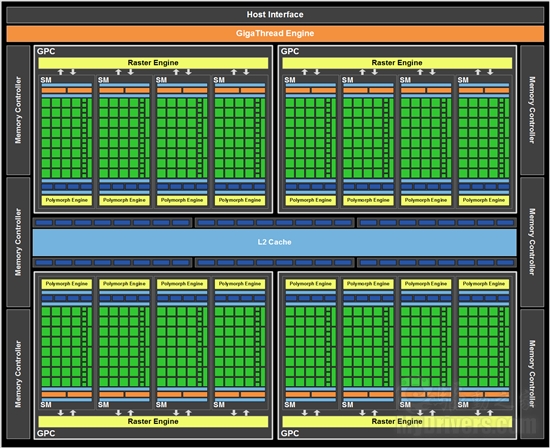Viewport: 550px width, 448px height.
Task: Click first Polymorph Engine in the lower-left GPC
Action: pos(67,284)
